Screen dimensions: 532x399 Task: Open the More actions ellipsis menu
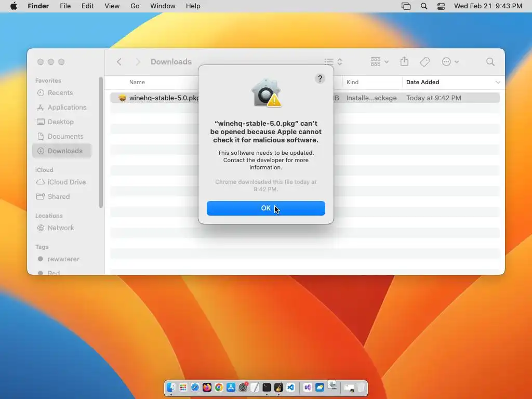point(450,62)
